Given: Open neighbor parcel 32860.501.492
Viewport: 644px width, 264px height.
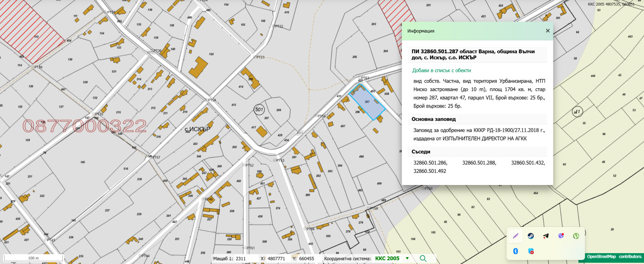Looking at the screenshot, I should (429, 171).
